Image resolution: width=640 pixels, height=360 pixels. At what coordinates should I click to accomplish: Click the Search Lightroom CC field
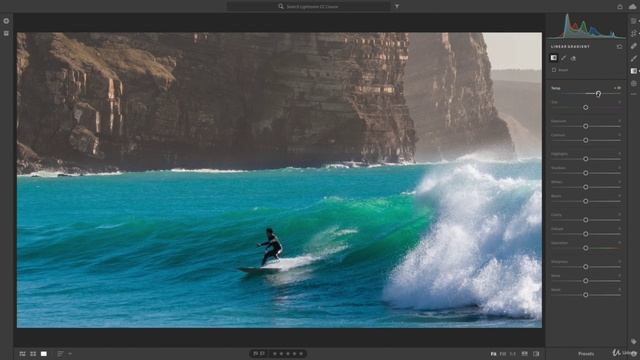coord(309,7)
